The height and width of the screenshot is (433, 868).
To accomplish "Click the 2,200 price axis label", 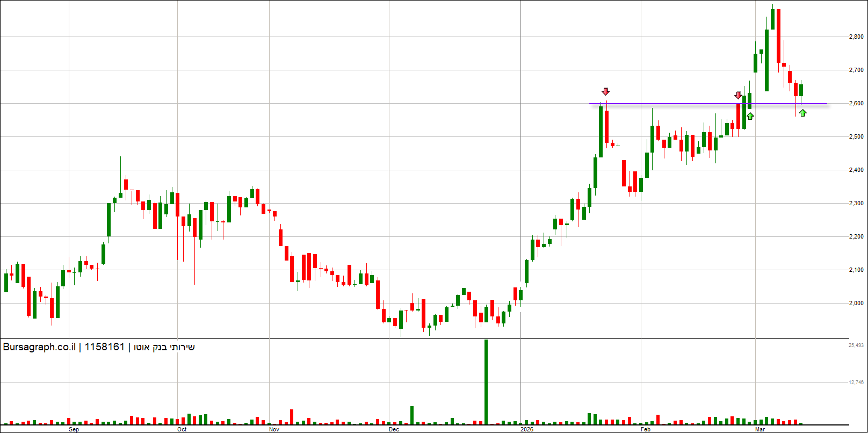I will coord(856,236).
